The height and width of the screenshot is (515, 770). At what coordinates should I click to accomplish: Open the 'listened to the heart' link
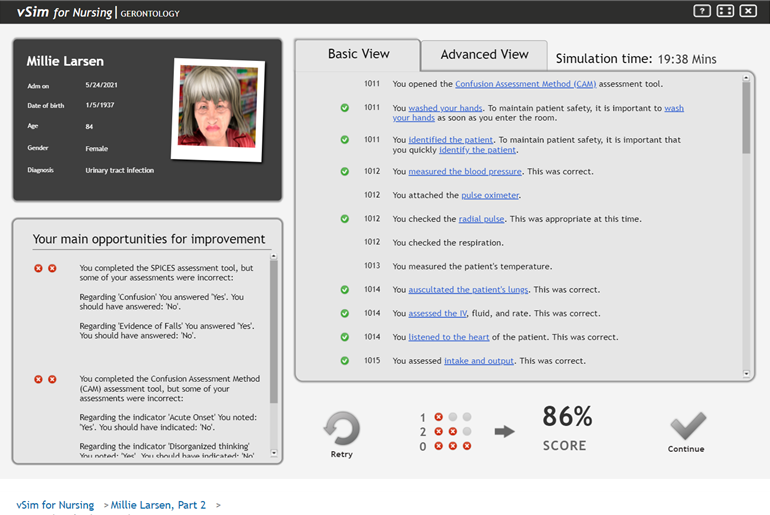[x=448, y=337]
